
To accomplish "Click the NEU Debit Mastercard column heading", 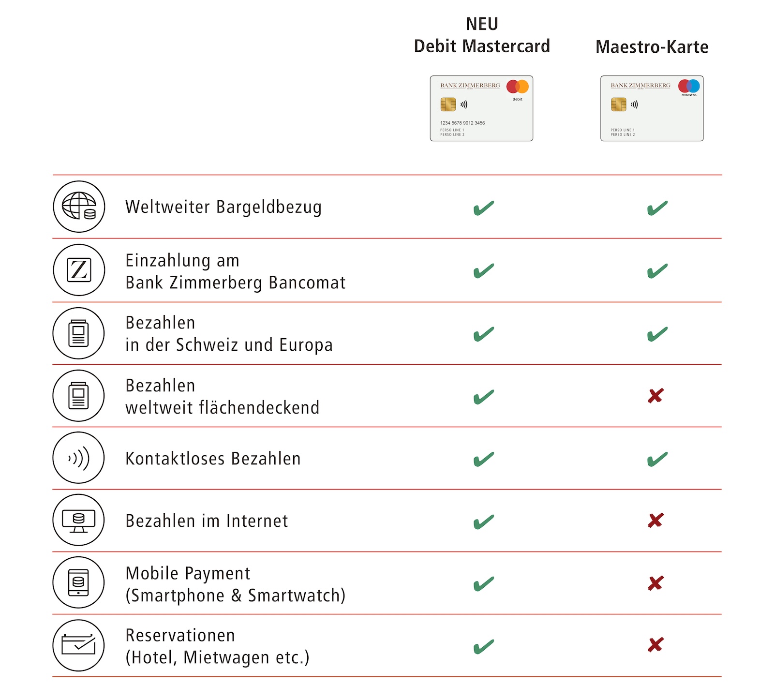I will (482, 35).
